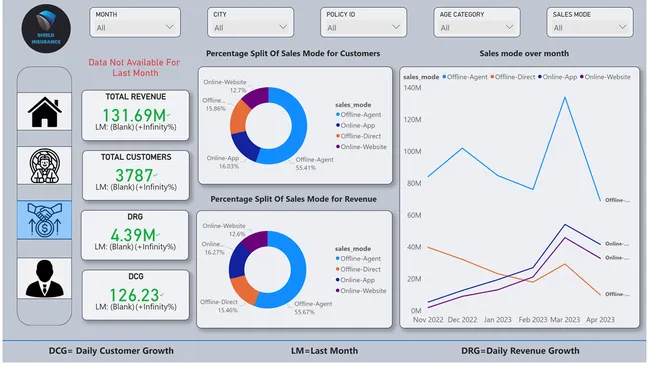The image size is (650, 366).
Task: Click Online-Website in line chart legend
Action: pyautogui.click(x=605, y=77)
